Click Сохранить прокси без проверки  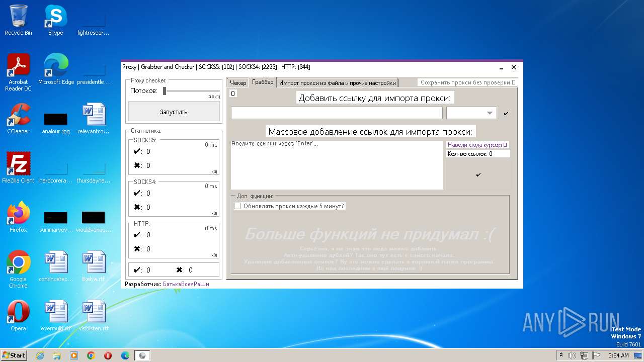[467, 82]
